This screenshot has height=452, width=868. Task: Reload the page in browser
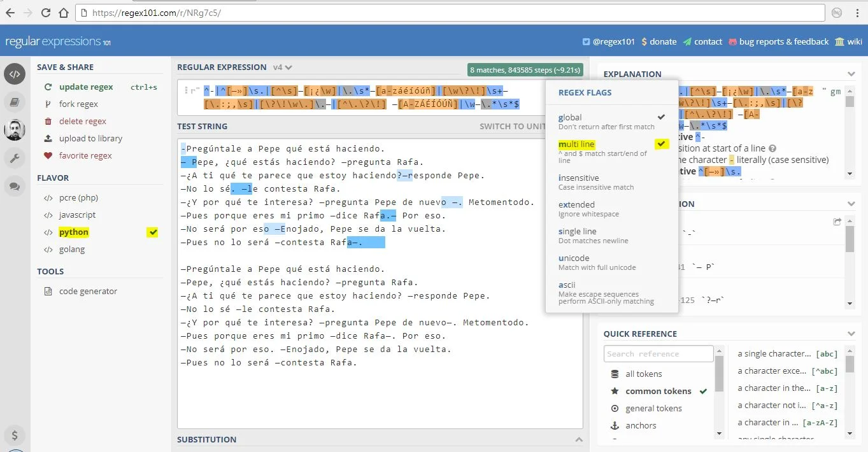click(x=46, y=12)
